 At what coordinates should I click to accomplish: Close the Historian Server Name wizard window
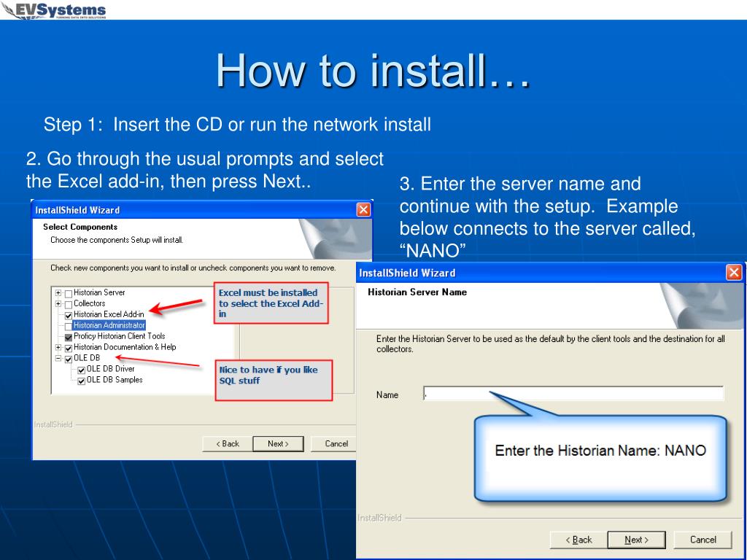[x=734, y=273]
